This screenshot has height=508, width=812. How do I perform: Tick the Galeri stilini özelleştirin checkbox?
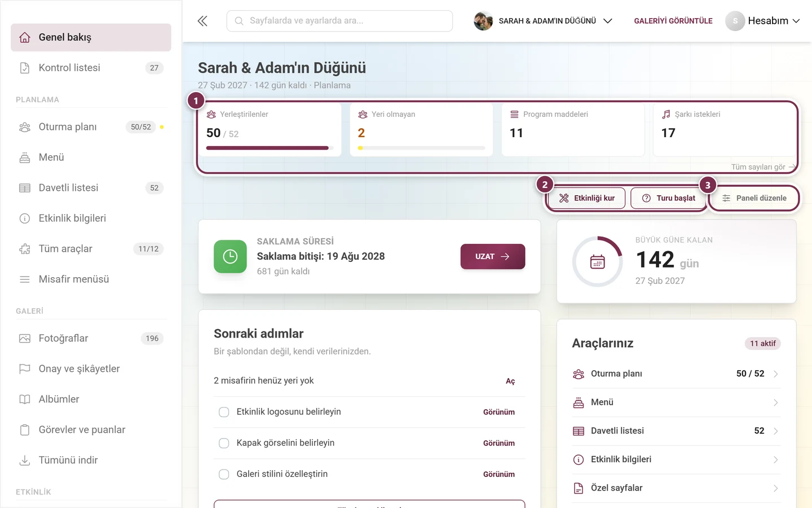pos(224,474)
